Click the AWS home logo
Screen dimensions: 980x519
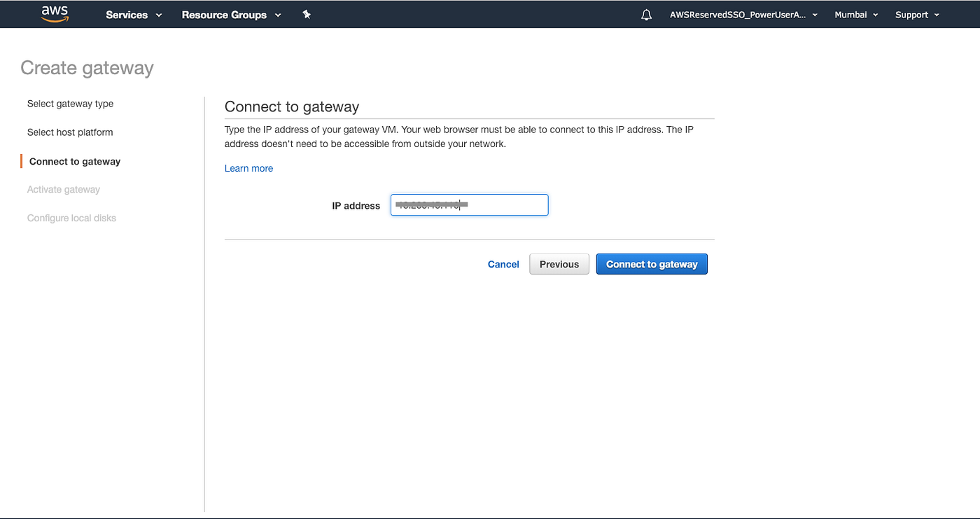click(x=55, y=14)
